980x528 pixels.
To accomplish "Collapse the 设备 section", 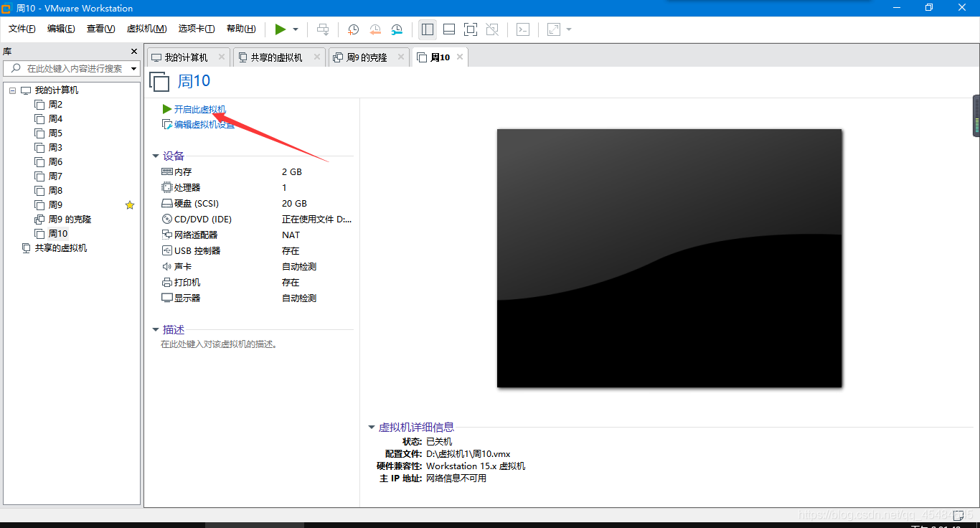I will coord(156,156).
